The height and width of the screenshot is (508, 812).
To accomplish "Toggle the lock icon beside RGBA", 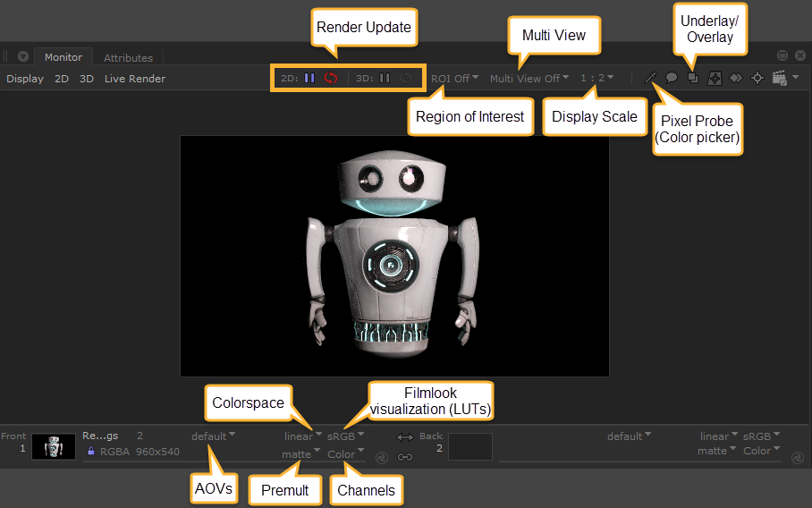I will (x=90, y=452).
